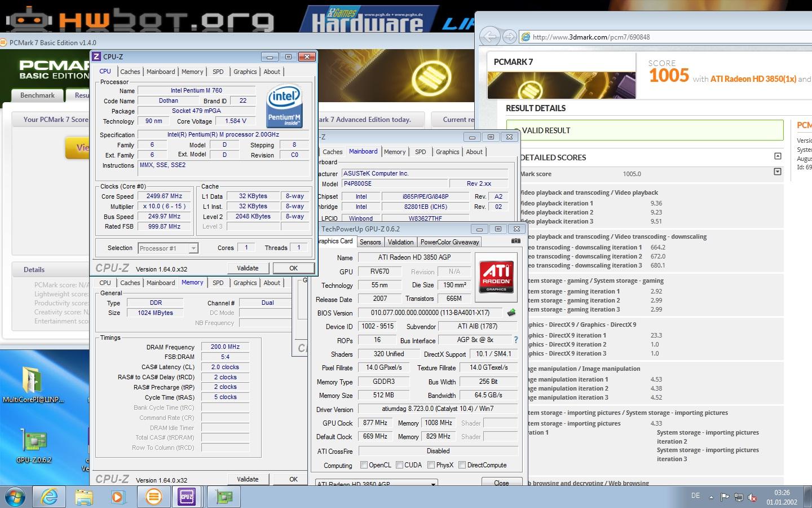Click the PCMark 7 thumbnail on 3dmark page

coord(561,86)
